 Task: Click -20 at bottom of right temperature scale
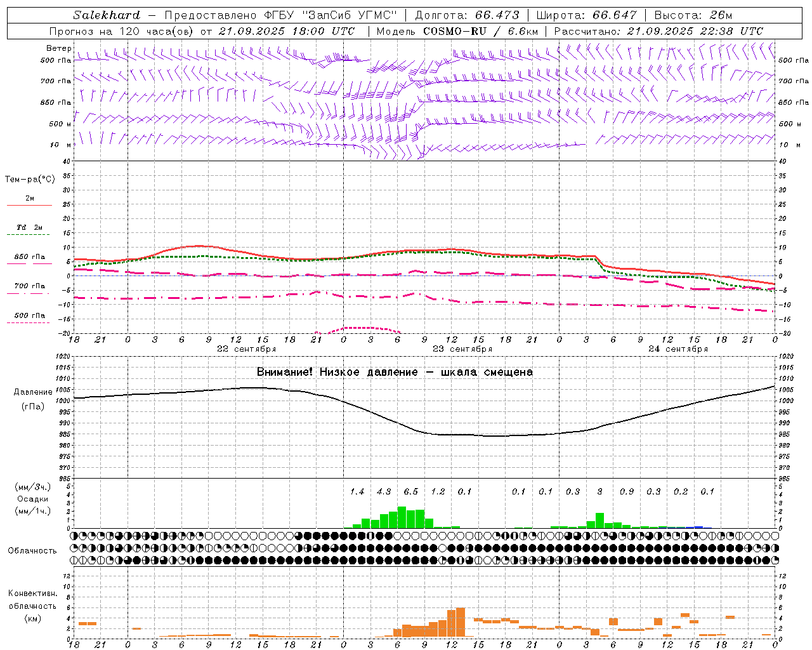pos(783,333)
